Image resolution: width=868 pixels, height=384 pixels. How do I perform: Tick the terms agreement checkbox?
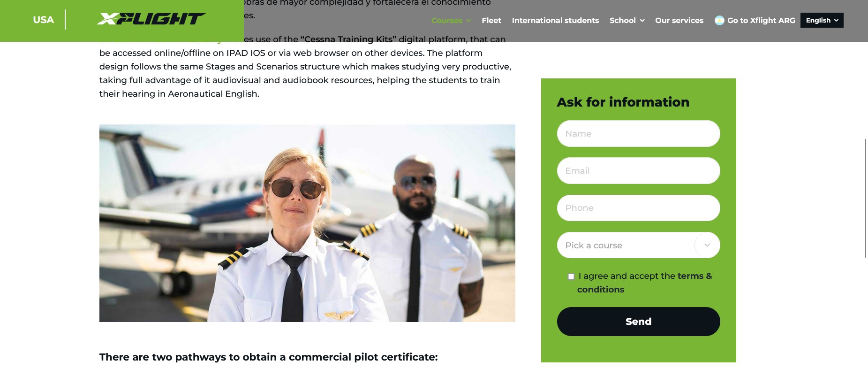coord(571,276)
